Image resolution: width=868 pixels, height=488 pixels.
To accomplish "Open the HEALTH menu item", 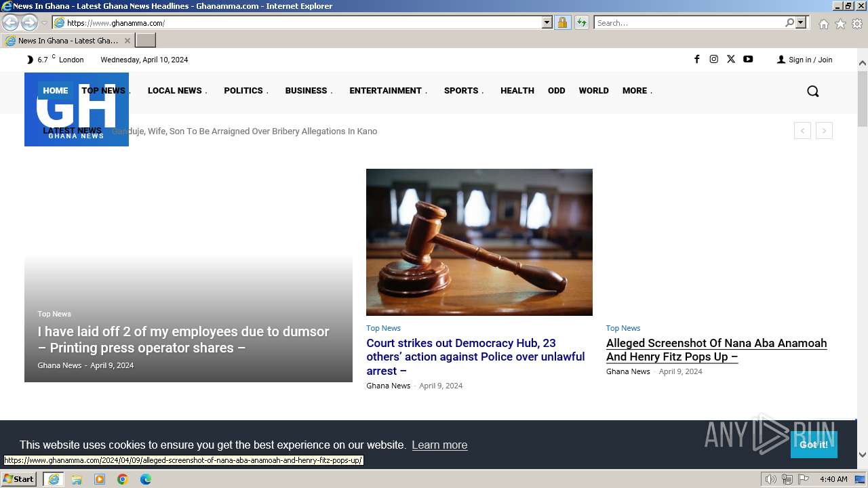I will tap(517, 90).
